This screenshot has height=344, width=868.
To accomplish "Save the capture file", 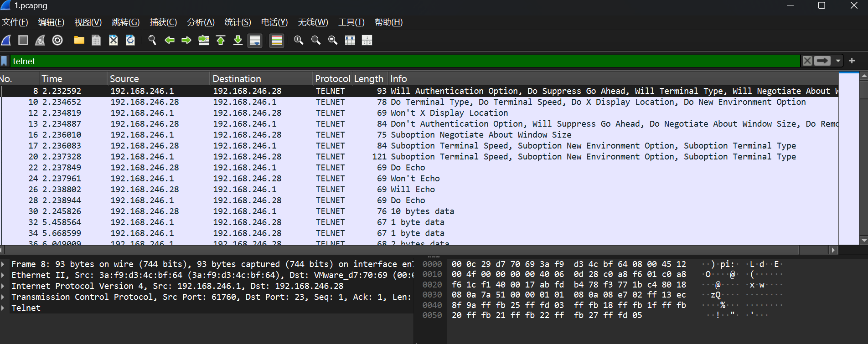I will pos(96,41).
